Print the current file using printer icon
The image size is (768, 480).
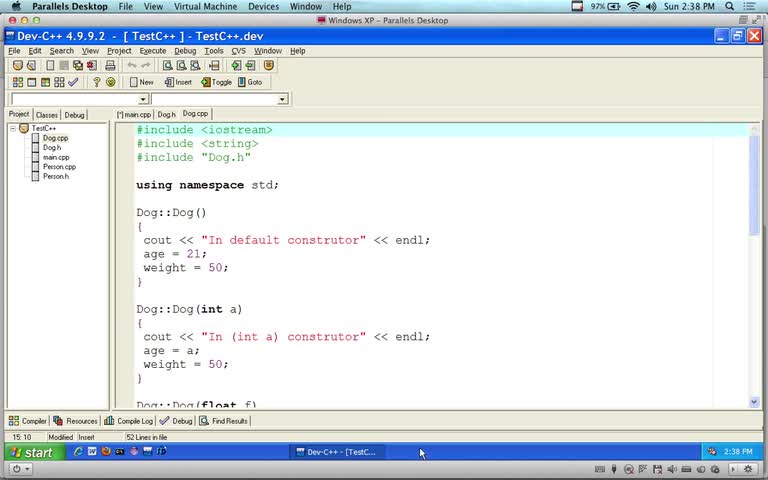110,65
